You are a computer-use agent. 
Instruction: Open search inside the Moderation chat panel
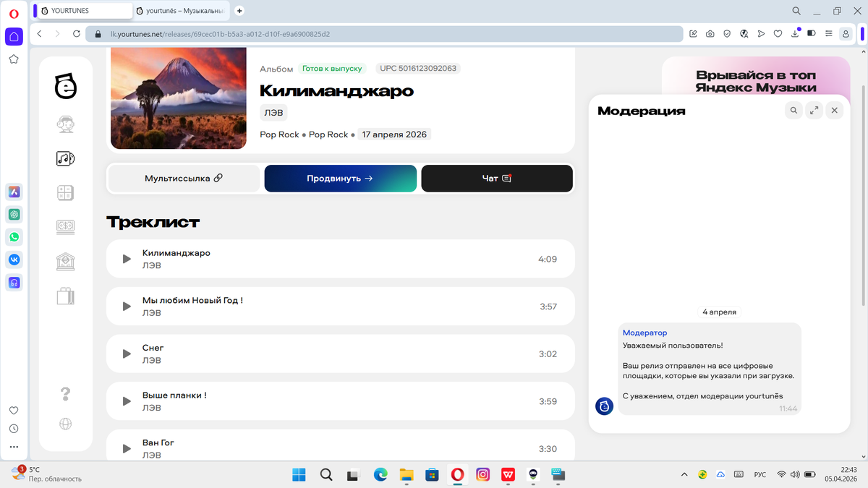pyautogui.click(x=793, y=110)
